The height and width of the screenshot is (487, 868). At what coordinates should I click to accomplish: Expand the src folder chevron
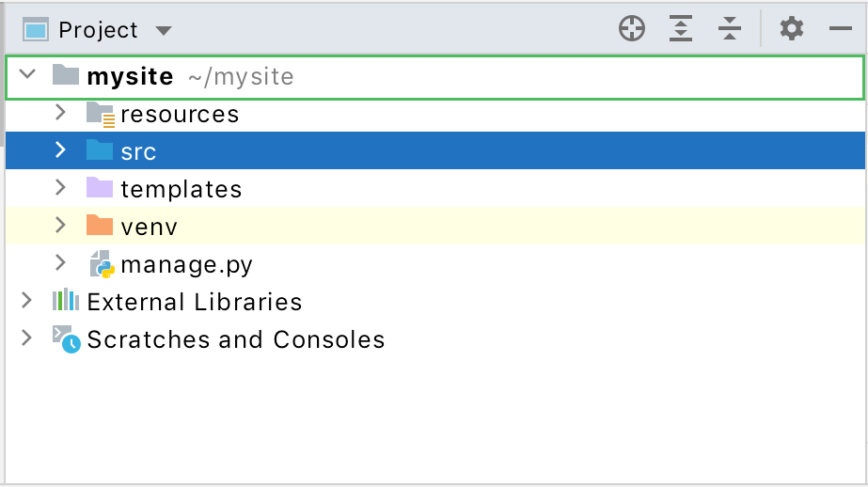(61, 150)
